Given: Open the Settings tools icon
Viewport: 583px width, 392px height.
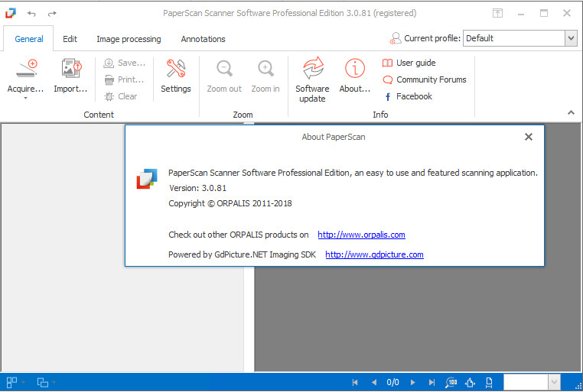Looking at the screenshot, I should 175,68.
